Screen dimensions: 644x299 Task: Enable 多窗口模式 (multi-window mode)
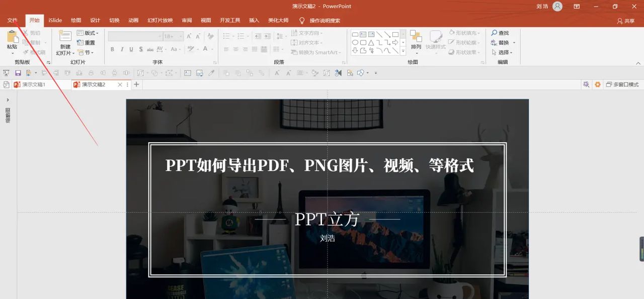click(x=623, y=84)
